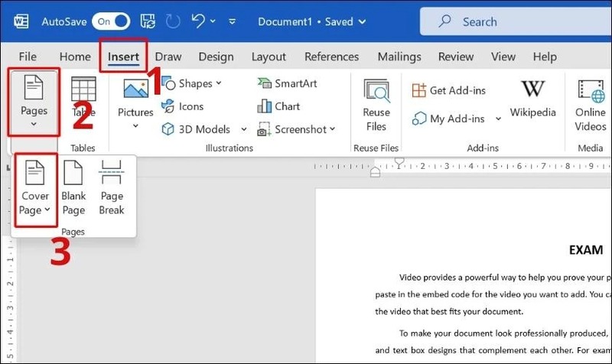Screen dimensions: 612x364
Task: Insert a Page Break
Action: point(112,187)
